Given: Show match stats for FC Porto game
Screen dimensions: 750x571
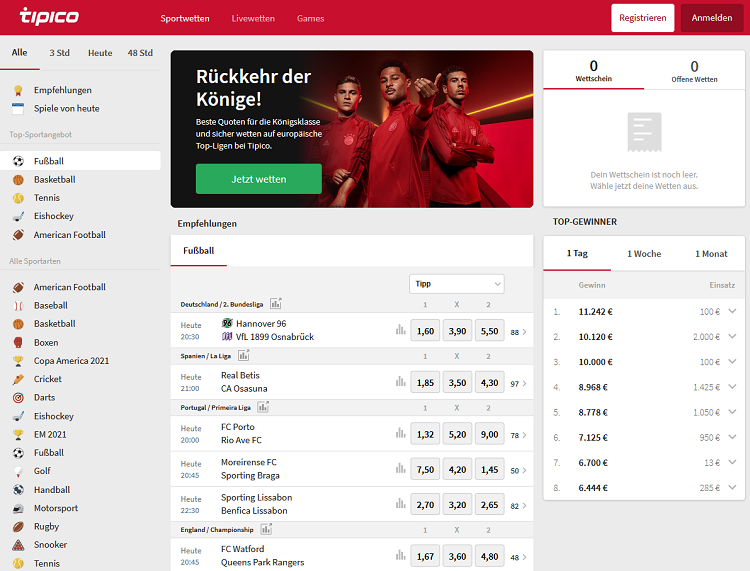Looking at the screenshot, I should (400, 433).
